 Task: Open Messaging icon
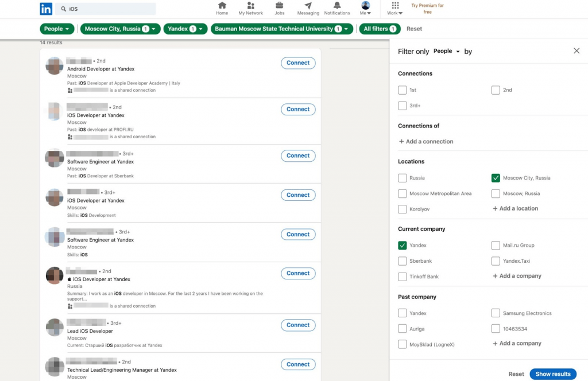click(308, 6)
